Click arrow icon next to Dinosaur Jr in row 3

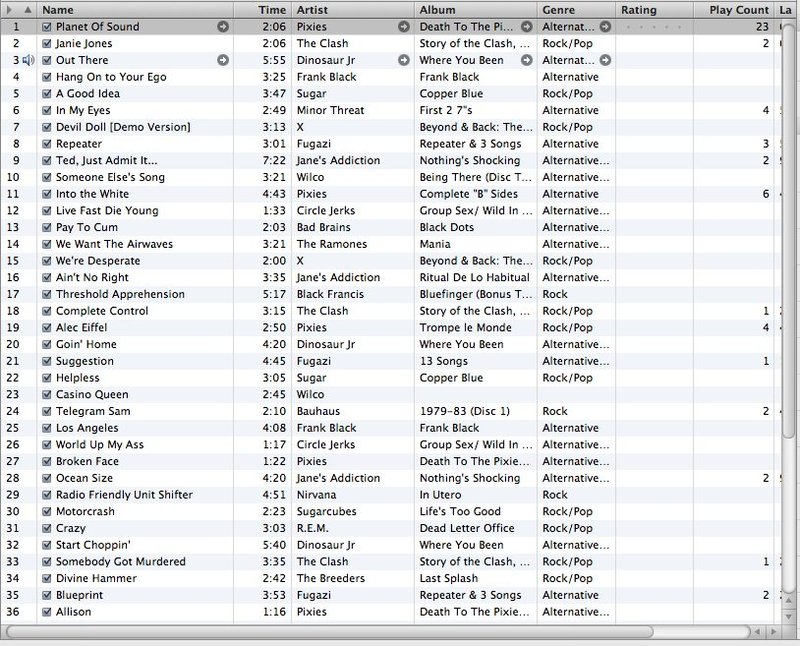404,60
